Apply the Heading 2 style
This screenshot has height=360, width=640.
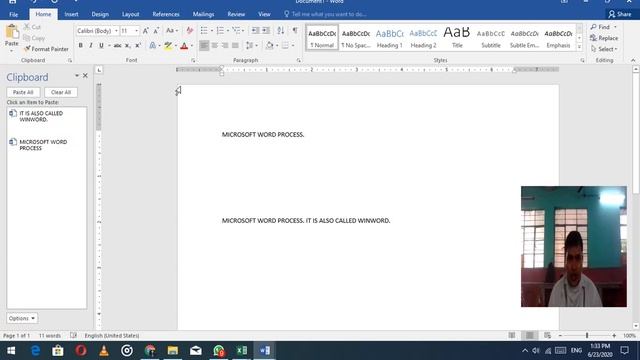pyautogui.click(x=423, y=38)
